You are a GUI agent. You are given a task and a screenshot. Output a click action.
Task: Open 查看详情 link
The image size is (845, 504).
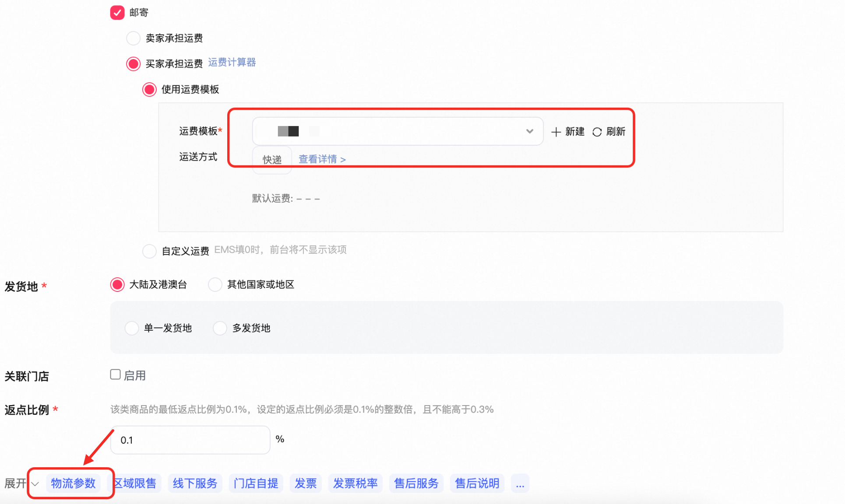322,159
